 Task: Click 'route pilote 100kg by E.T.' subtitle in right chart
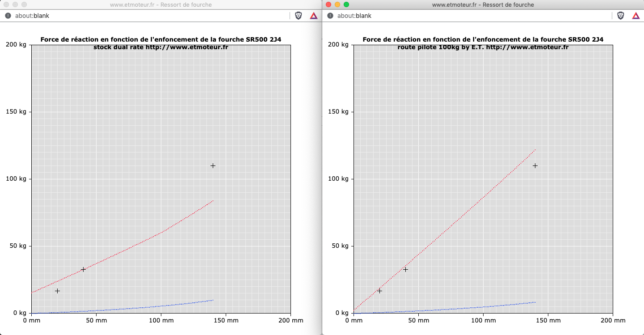(441, 47)
